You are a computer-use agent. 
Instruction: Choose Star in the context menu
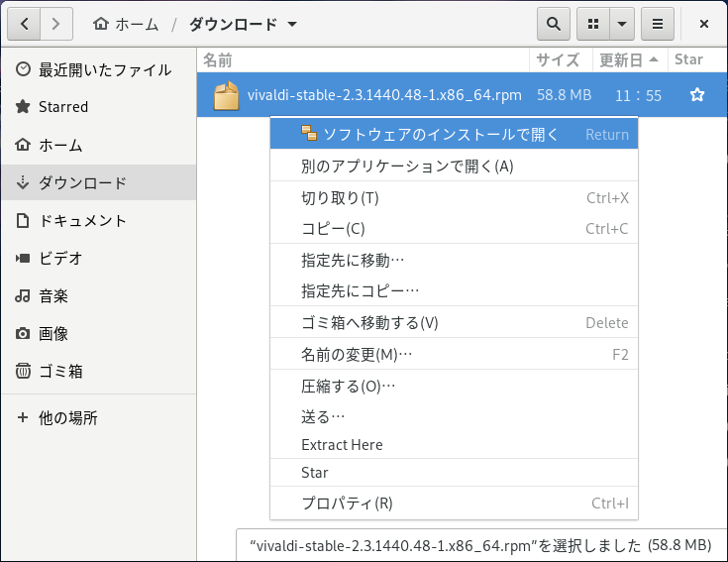(x=454, y=473)
